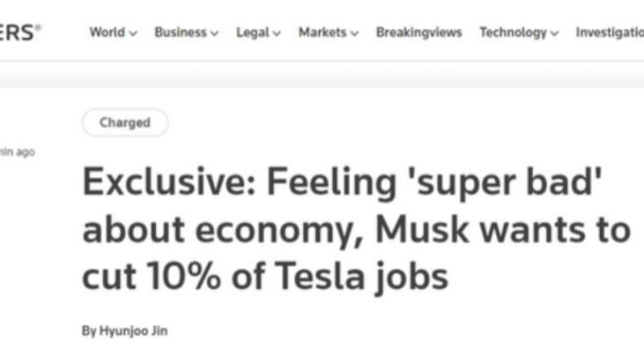Click the Reuters logo
This screenshot has height=363, width=644.
[19, 32]
